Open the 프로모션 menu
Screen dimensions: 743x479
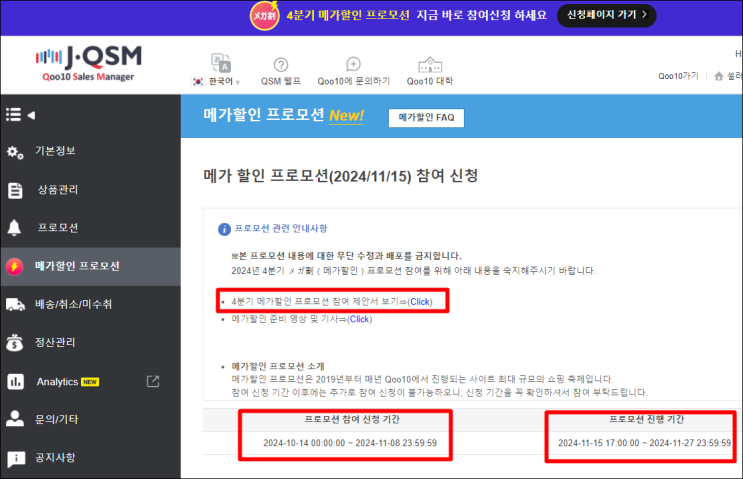click(x=58, y=228)
